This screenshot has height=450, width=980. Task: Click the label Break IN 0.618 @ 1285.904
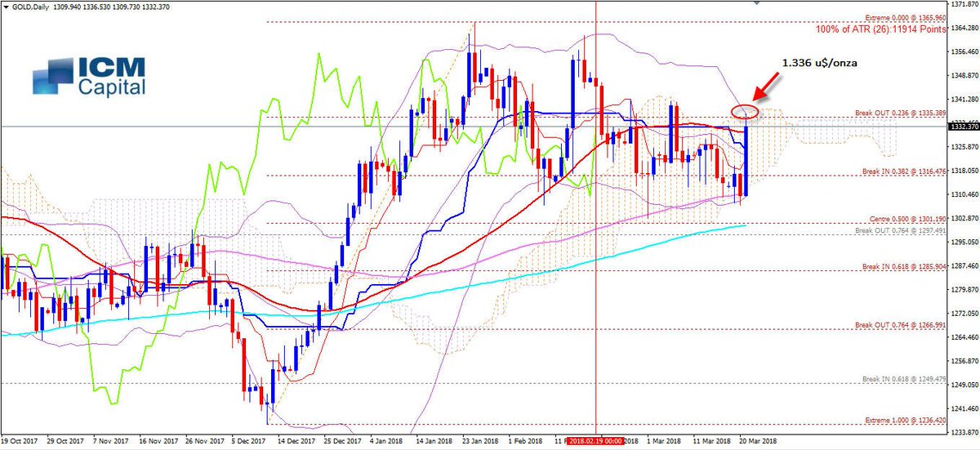coord(903,266)
